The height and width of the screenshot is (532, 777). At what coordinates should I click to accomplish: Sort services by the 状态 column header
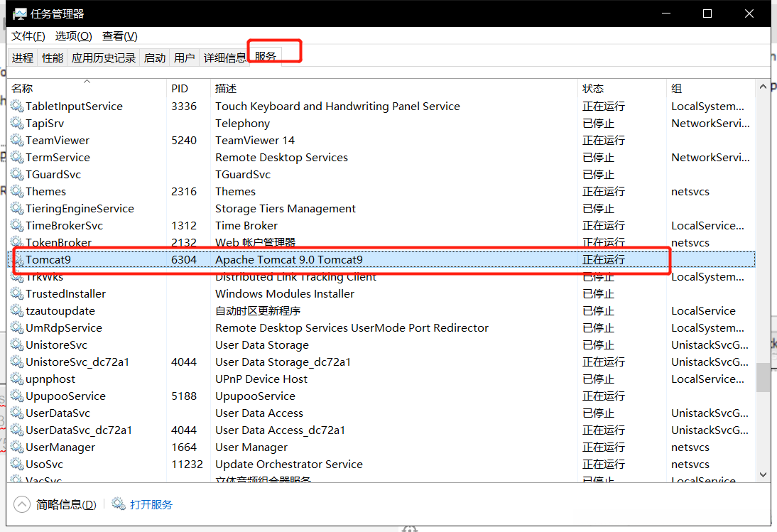(622, 88)
